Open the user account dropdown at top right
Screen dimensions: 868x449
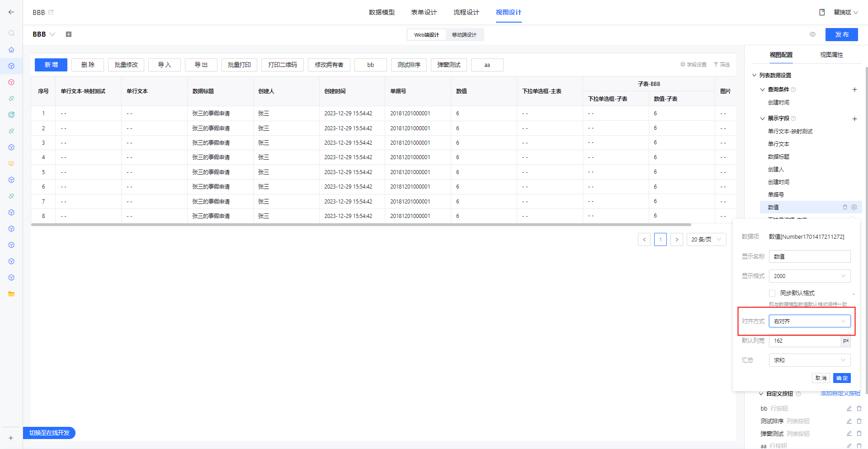point(846,12)
